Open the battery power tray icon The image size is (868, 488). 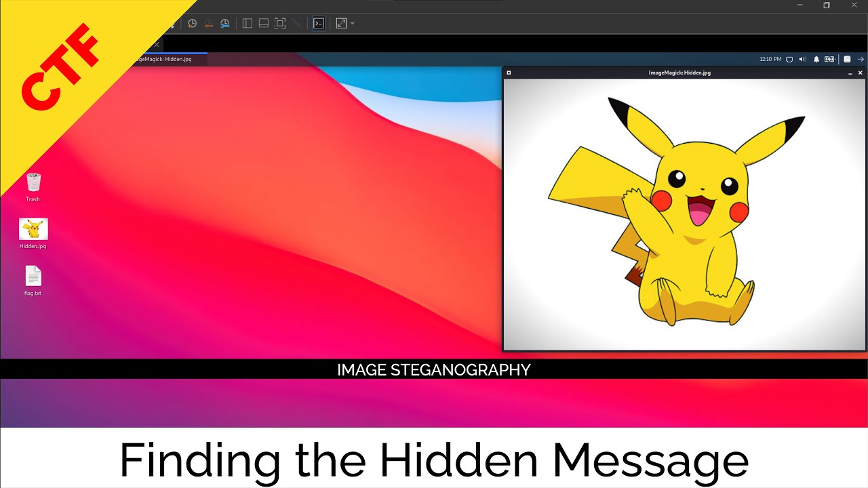pos(829,59)
